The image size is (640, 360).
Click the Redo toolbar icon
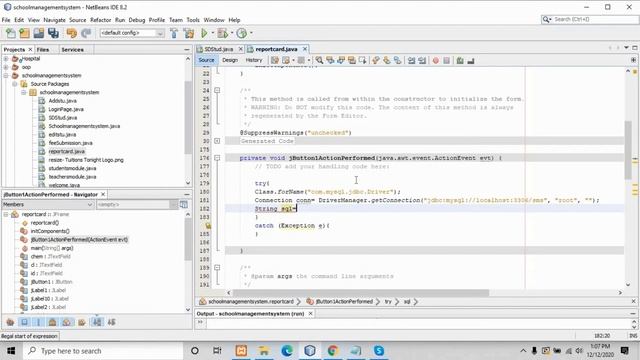(x=86, y=33)
